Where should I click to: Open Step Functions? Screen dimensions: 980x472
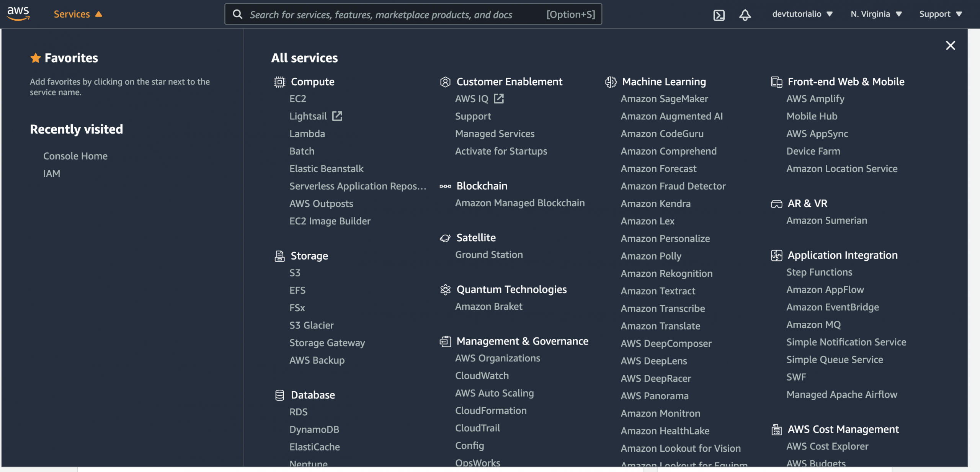point(819,273)
